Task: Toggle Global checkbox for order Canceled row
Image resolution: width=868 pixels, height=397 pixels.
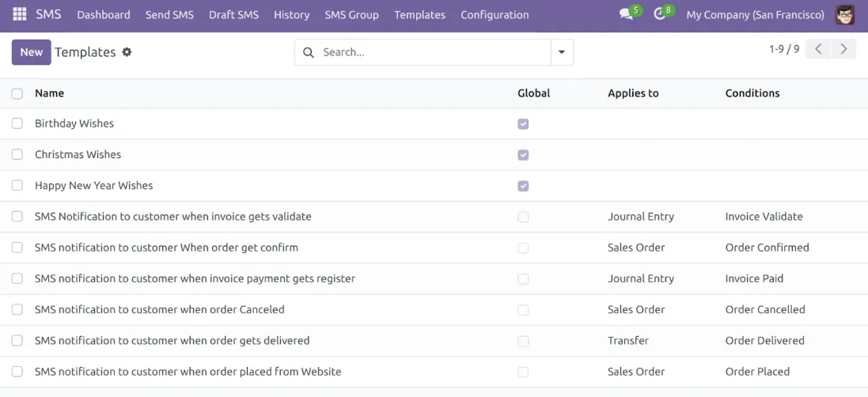Action: (523, 310)
